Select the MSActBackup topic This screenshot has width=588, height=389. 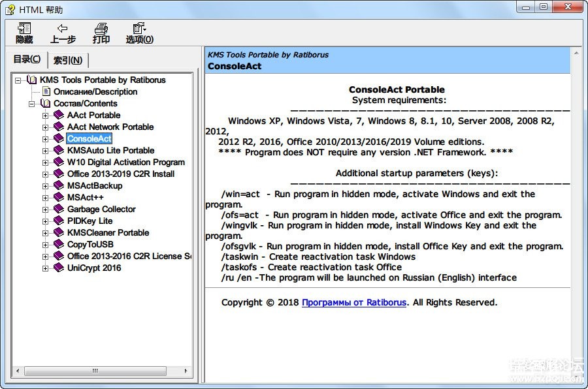[x=95, y=185]
